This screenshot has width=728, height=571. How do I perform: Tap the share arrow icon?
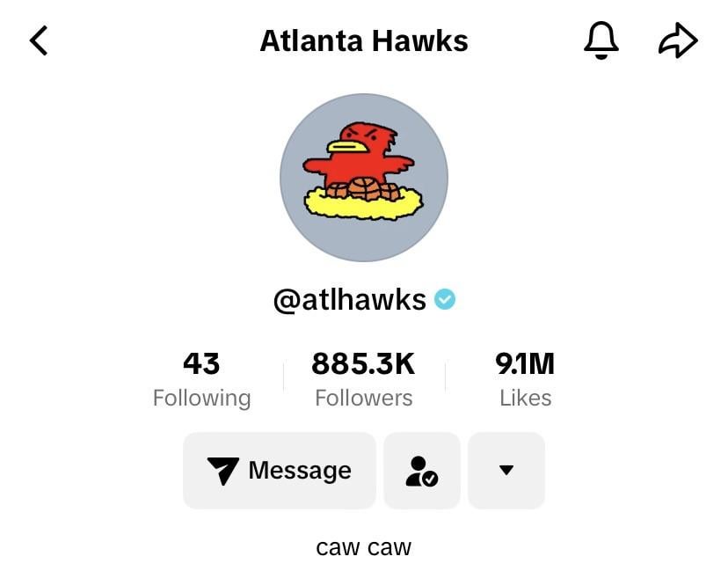678,40
